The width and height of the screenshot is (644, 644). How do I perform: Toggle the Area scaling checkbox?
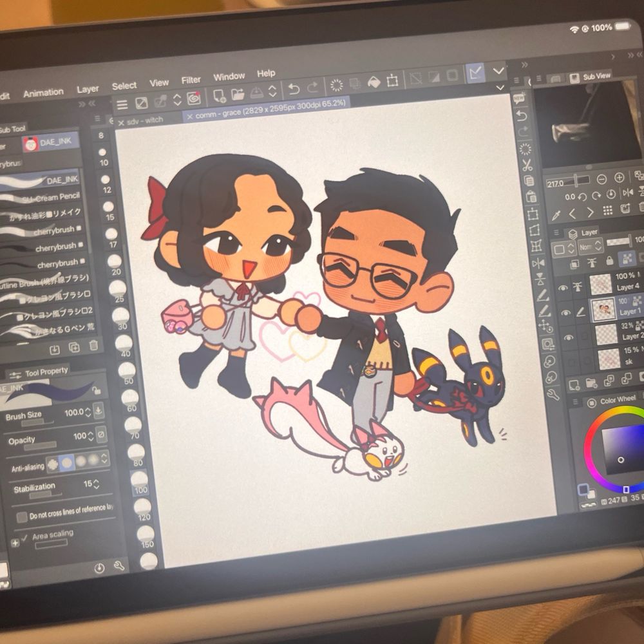point(24,537)
